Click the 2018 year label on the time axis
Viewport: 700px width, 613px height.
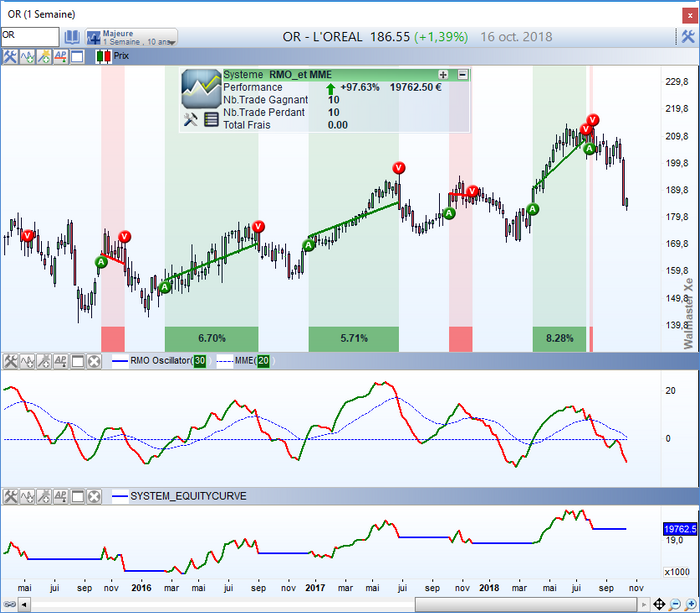[x=489, y=588]
